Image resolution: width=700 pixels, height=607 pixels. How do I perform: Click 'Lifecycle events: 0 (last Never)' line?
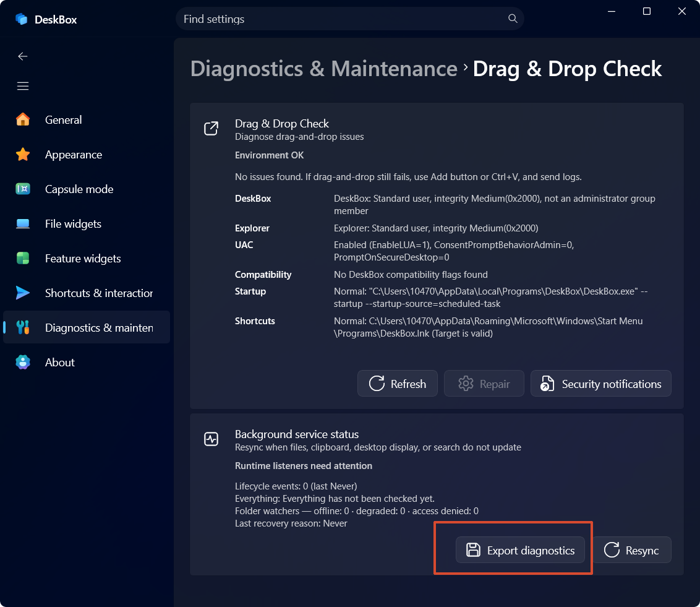[296, 486]
